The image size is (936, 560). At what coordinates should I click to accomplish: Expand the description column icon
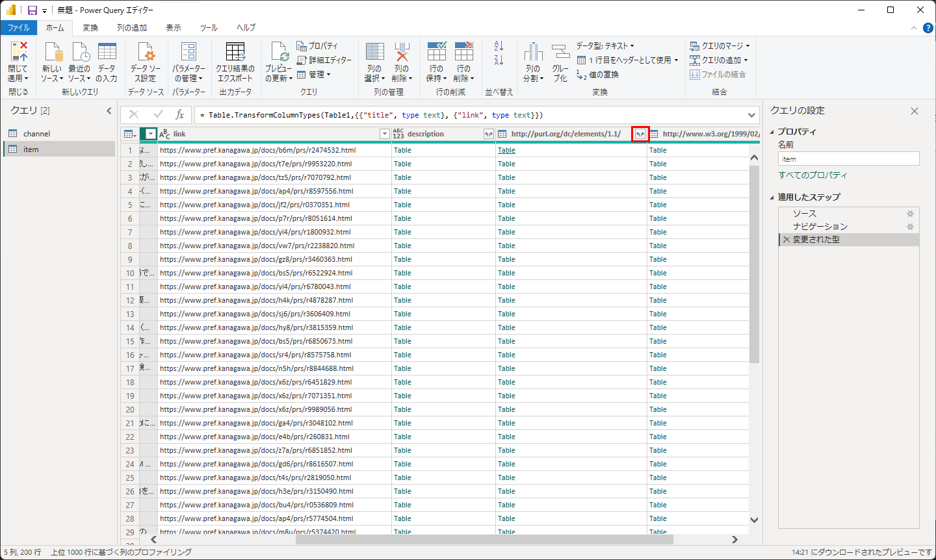click(489, 134)
